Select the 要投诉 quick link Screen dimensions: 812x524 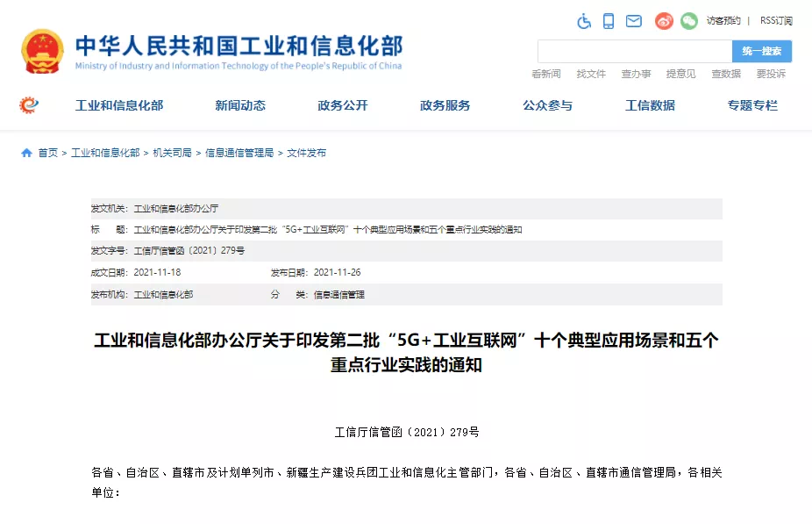tap(771, 74)
